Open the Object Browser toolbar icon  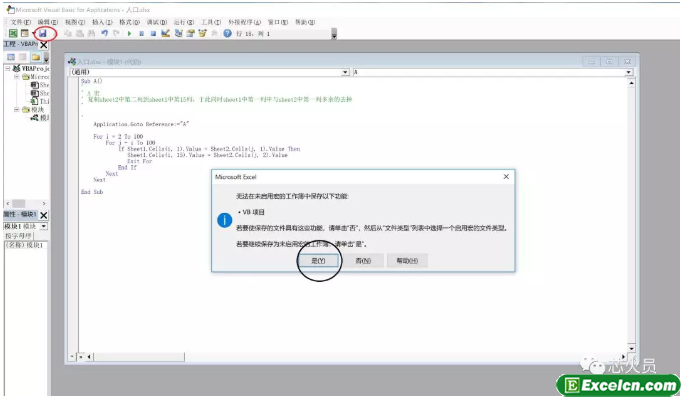point(202,33)
